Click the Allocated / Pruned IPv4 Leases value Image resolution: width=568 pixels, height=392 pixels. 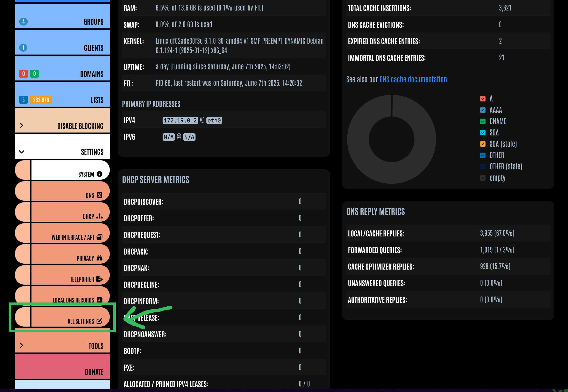pos(304,384)
